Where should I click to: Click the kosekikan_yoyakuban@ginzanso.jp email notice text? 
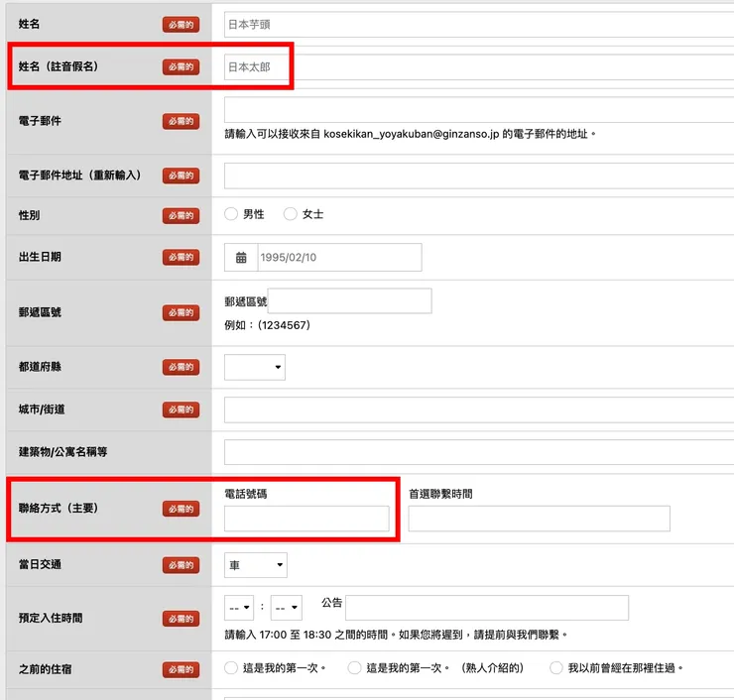click(x=410, y=134)
